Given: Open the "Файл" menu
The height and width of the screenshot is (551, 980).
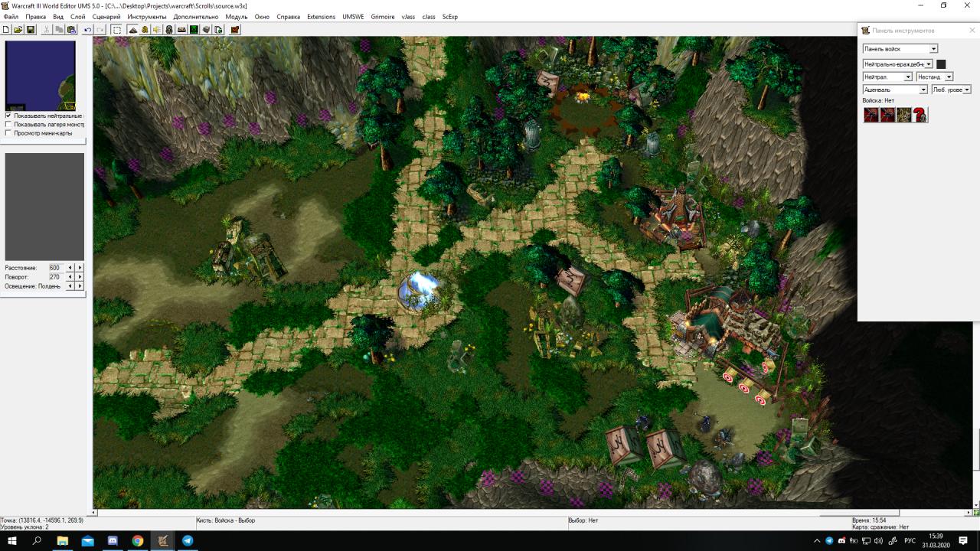Looking at the screenshot, I should tap(11, 17).
